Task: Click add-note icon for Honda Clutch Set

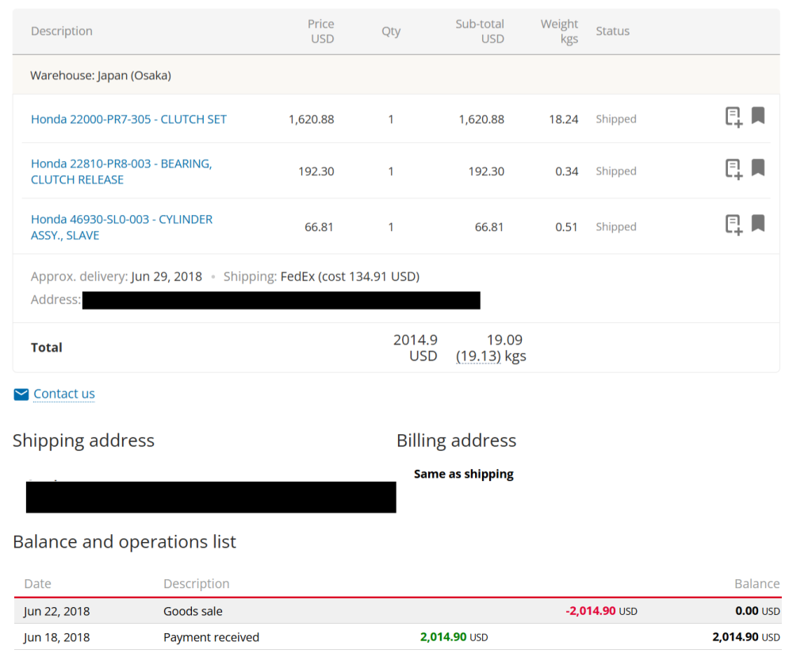Action: [x=733, y=117]
